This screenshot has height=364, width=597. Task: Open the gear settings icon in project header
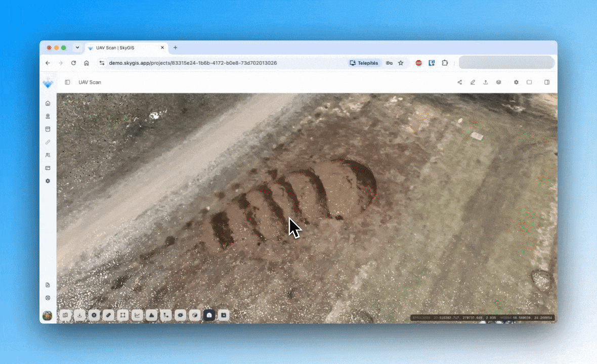tap(516, 82)
